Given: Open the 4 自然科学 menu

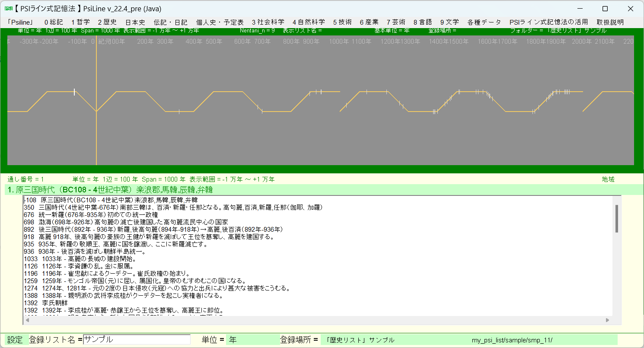Looking at the screenshot, I should 309,22.
